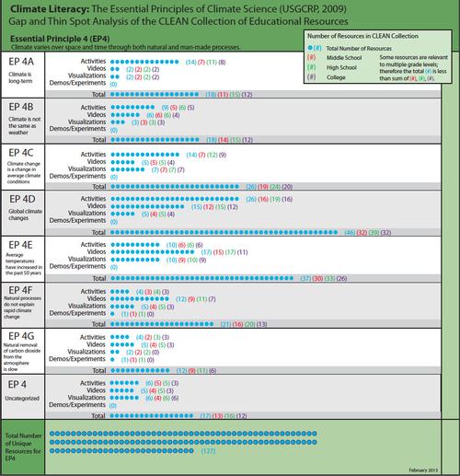Click the EP 4A section label
This screenshot has width=460, height=476.
21,62
